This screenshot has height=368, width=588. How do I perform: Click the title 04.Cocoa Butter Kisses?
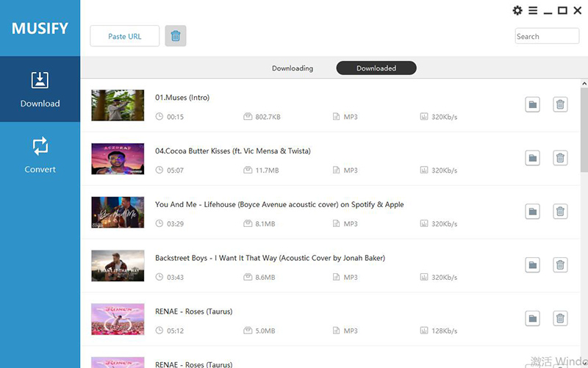click(x=233, y=151)
